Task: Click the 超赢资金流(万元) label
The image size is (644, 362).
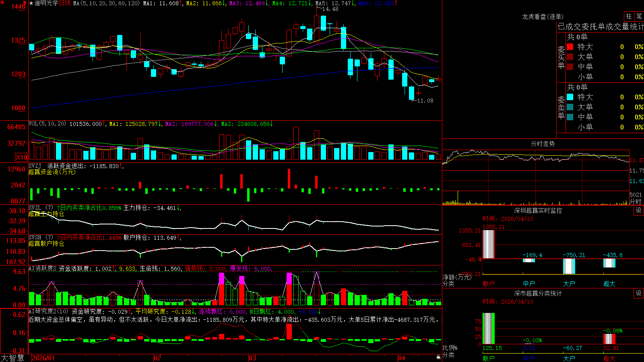Action: 52,172
